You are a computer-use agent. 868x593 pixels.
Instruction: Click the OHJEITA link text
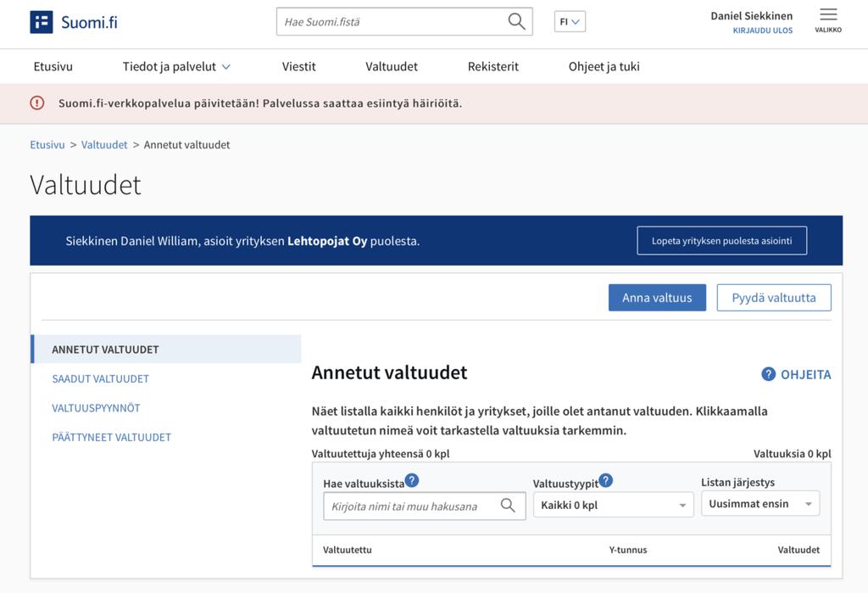(x=805, y=375)
